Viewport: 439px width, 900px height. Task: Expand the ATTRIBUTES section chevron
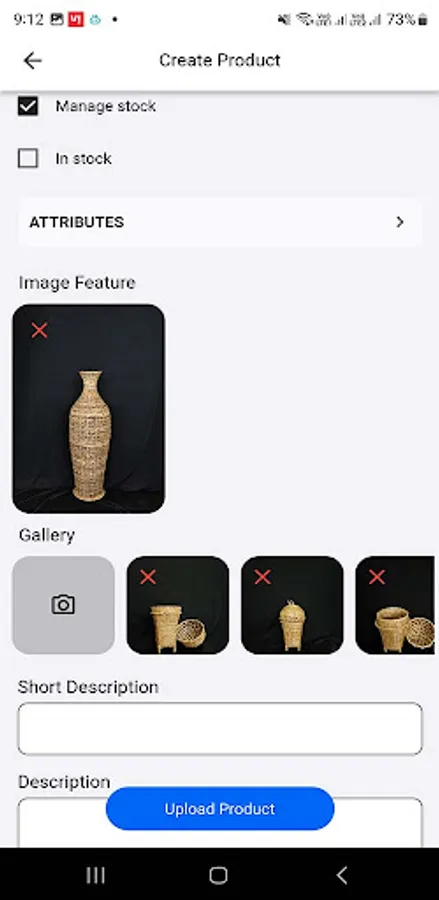pyautogui.click(x=400, y=222)
